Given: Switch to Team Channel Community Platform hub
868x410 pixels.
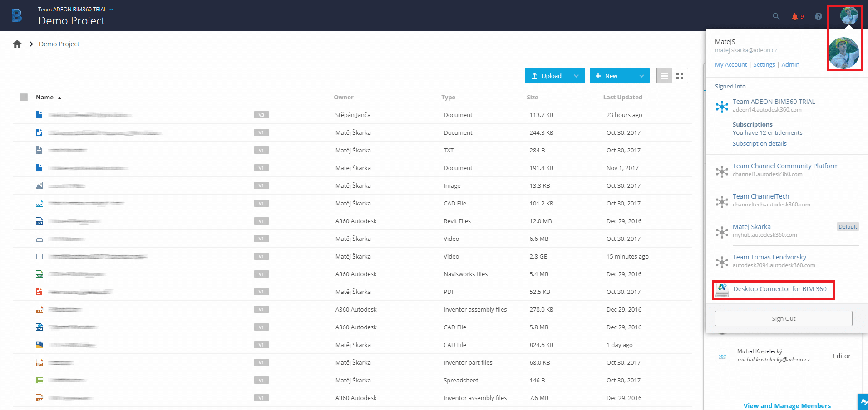Looking at the screenshot, I should pyautogui.click(x=785, y=166).
